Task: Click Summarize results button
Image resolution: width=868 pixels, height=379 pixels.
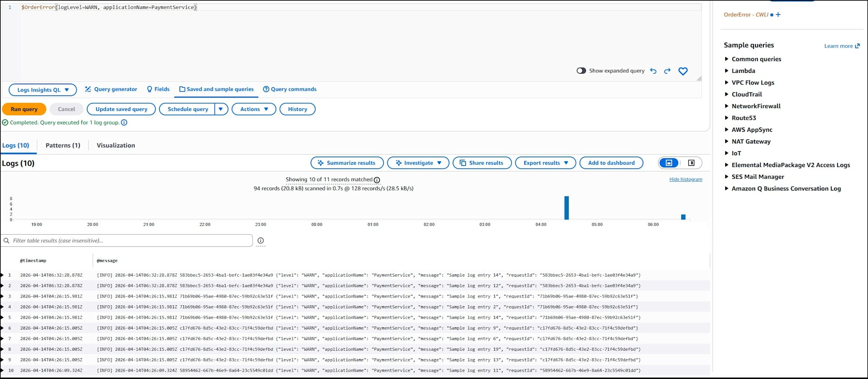Action: click(347, 163)
